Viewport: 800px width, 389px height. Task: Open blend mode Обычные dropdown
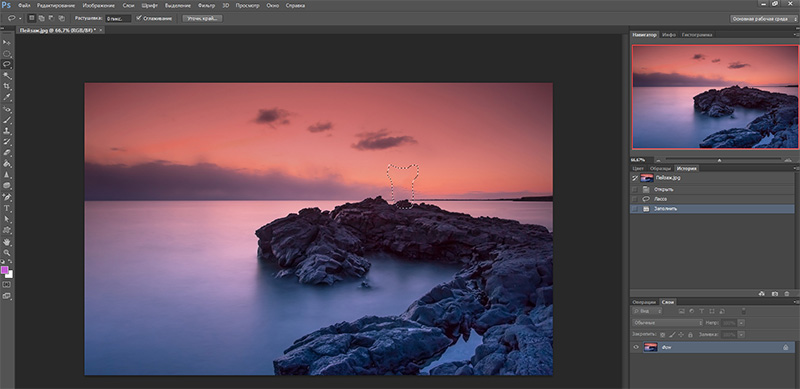pos(668,323)
